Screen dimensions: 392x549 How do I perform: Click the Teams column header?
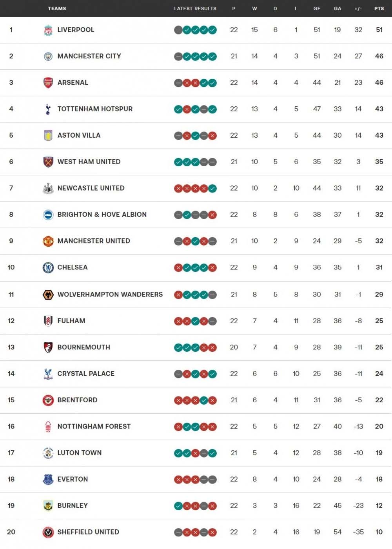57,8
